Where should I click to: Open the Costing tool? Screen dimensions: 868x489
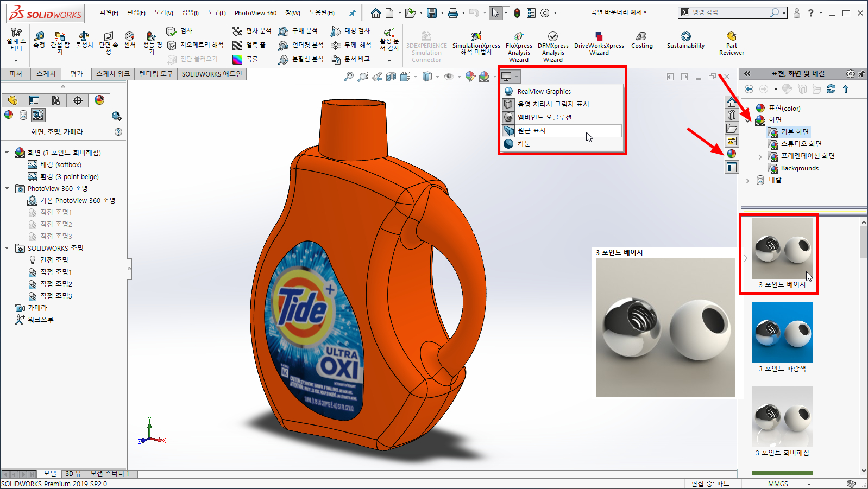click(x=641, y=40)
